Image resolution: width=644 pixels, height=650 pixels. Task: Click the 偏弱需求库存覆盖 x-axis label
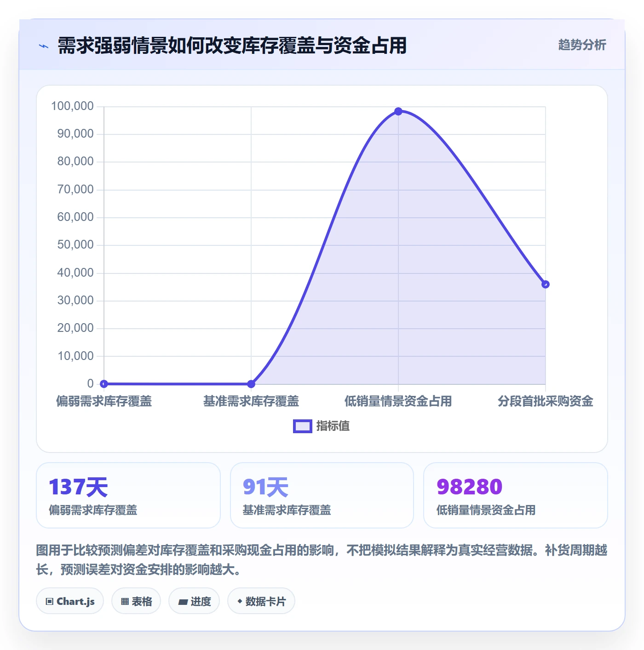[x=104, y=401]
